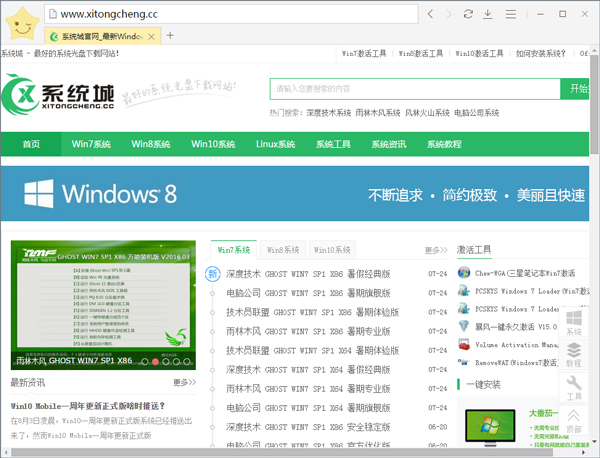Click hot search 风林火山系统
Image resolution: width=600 pixels, height=458 pixels.
pos(427,113)
